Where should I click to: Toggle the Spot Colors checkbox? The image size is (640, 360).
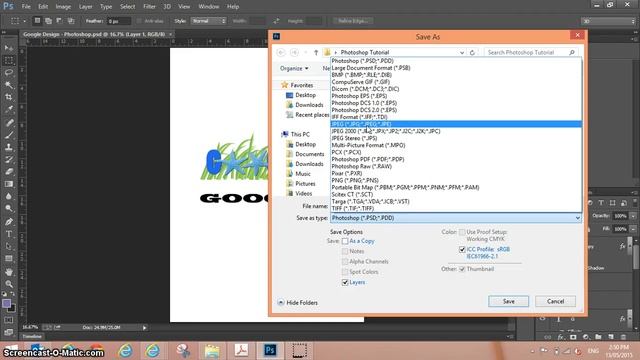coord(345,272)
